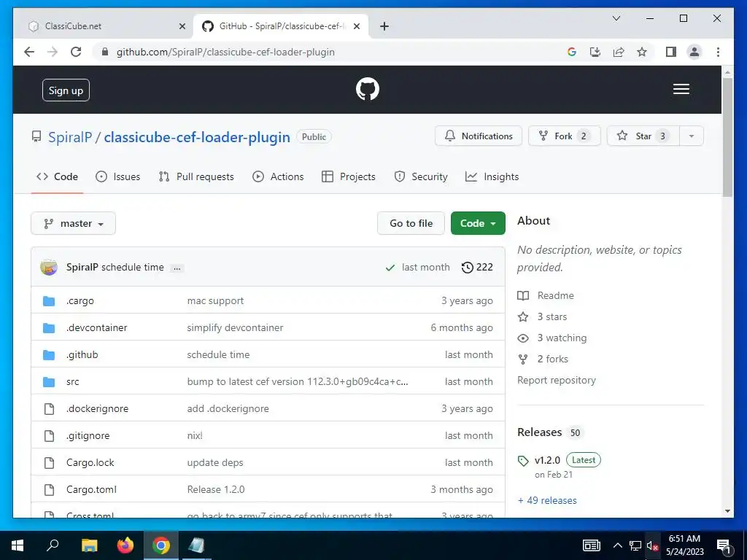Screen dimensions: 747x560
Task: Open 'simplify devcontainer' commit message
Action: point(235,327)
